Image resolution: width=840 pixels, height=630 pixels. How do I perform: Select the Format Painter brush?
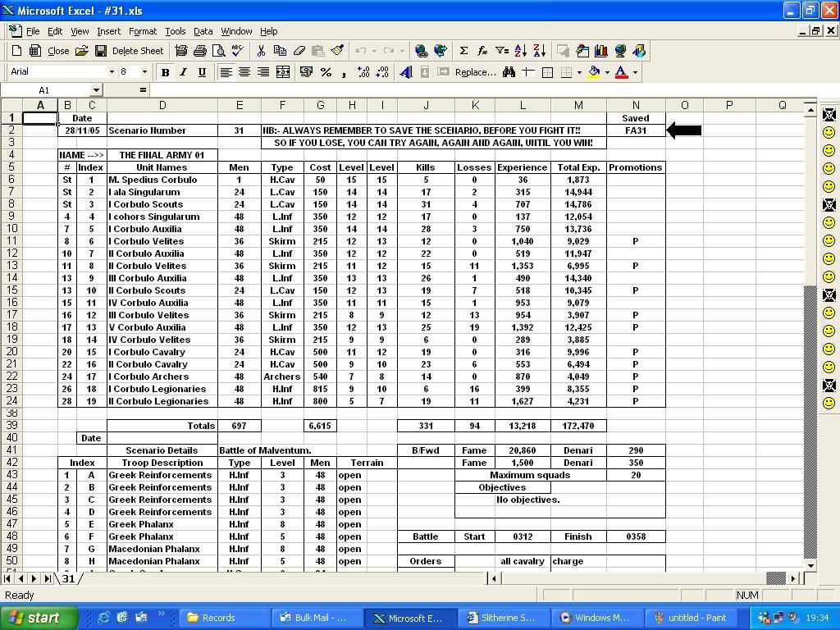coord(336,51)
